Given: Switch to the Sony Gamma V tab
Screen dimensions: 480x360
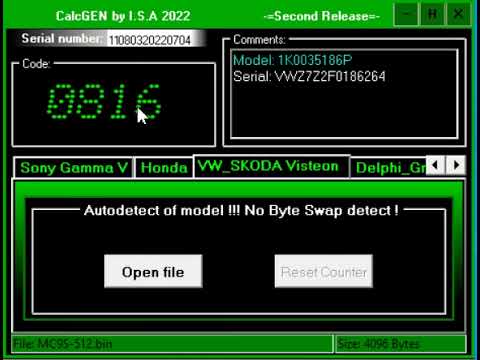Looking at the screenshot, I should [74, 168].
